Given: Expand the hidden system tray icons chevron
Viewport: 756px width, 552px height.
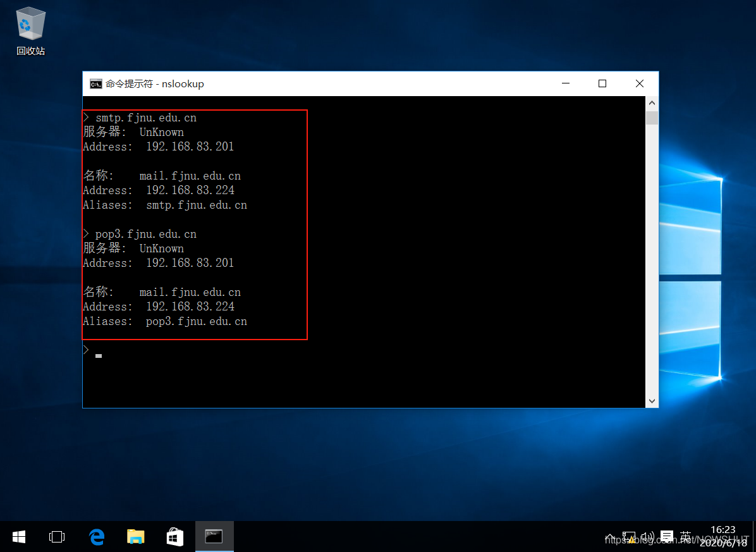Looking at the screenshot, I should click(x=610, y=537).
